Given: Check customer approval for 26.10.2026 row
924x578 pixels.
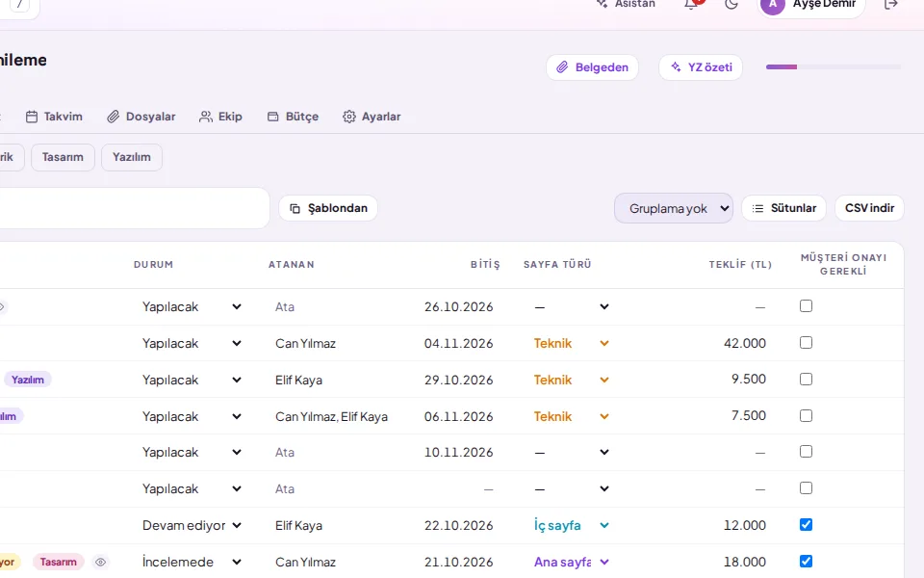Looking at the screenshot, I should point(806,306).
